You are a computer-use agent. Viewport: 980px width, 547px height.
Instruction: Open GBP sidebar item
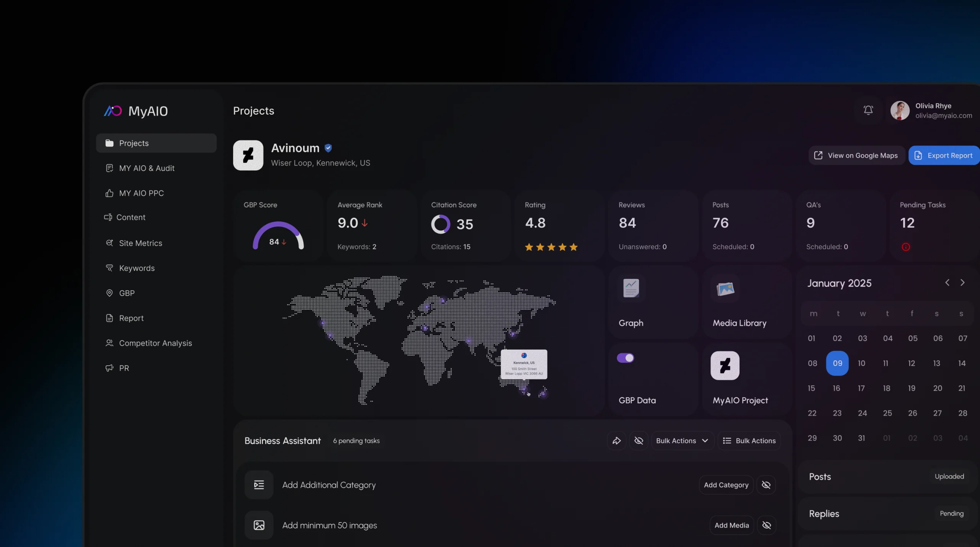click(156, 293)
